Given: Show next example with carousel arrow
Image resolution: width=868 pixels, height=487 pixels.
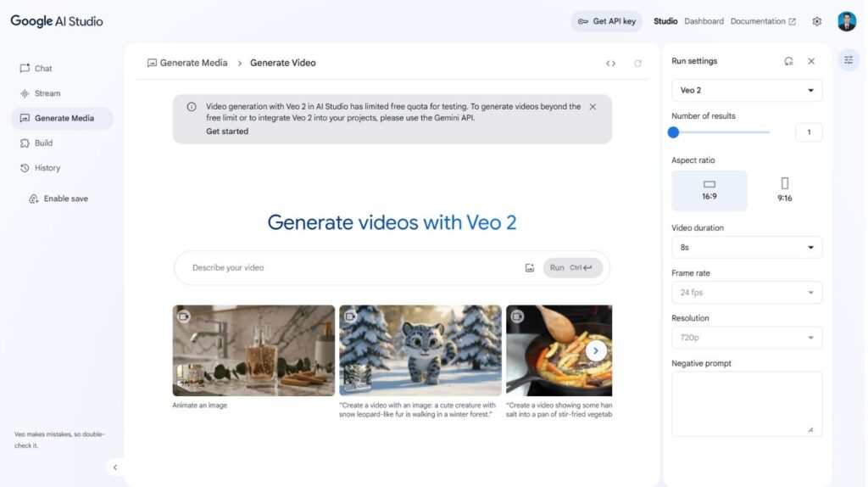Looking at the screenshot, I should point(596,350).
